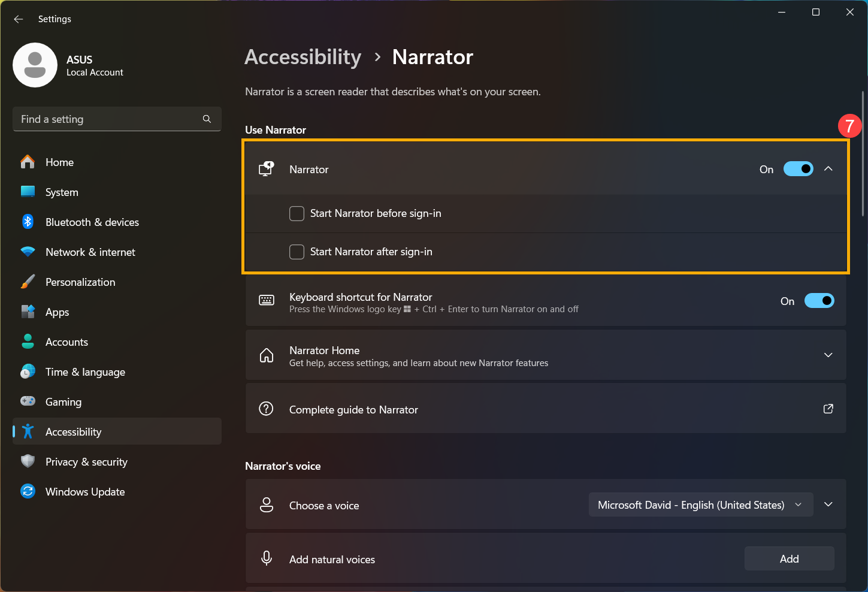Click the Time & language globe-clock icon

point(28,371)
